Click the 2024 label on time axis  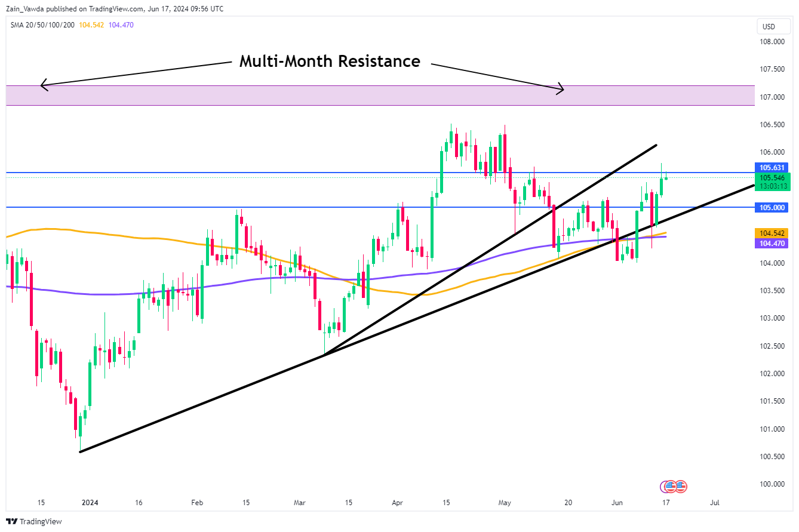87,503
